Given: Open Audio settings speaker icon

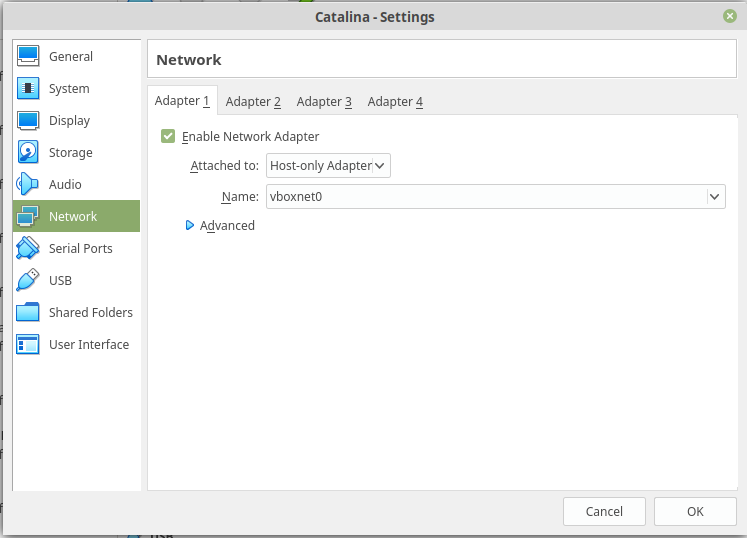Looking at the screenshot, I should coord(28,185).
